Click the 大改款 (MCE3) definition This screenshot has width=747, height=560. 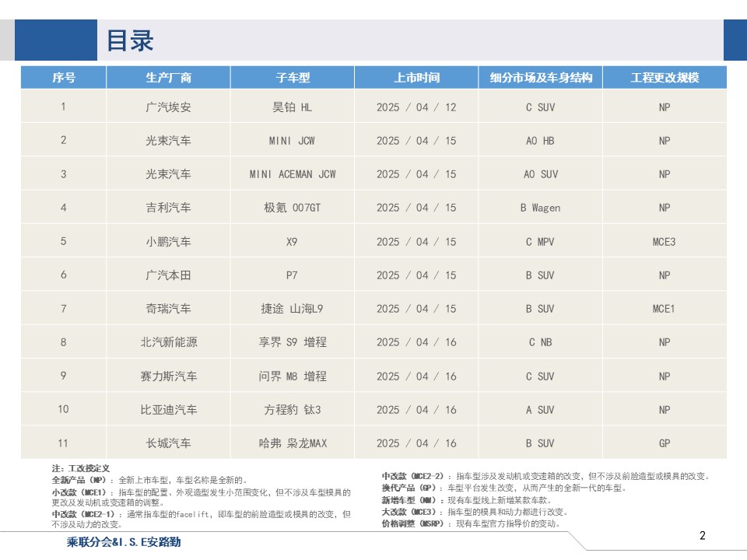tap(475, 512)
